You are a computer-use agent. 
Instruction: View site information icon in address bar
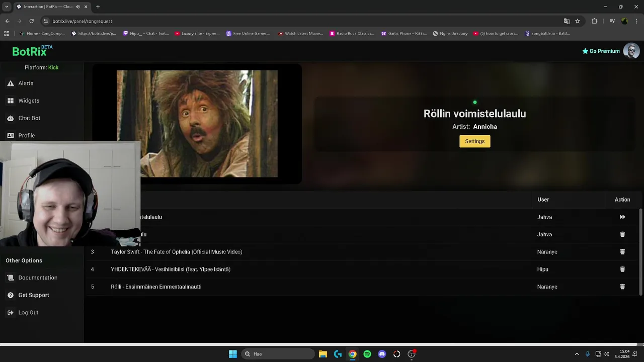(x=46, y=21)
